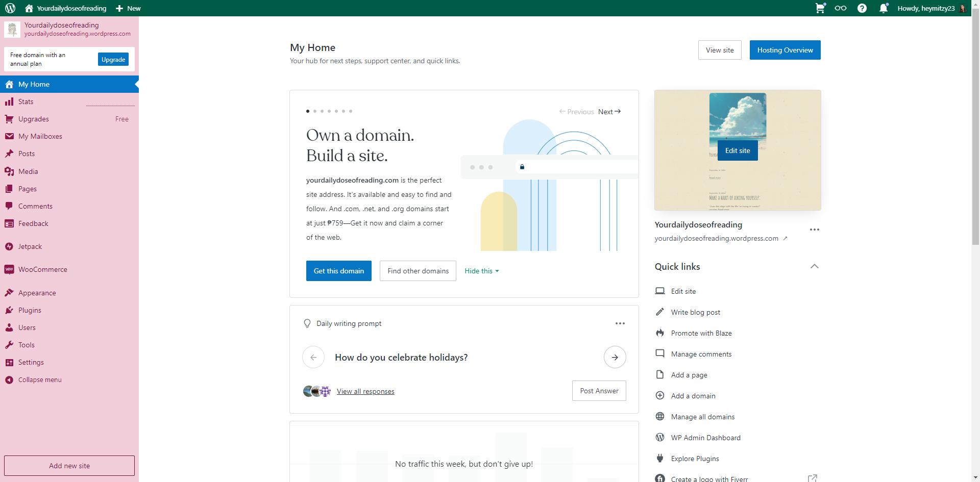Open the New content menu in admin bar

[128, 8]
